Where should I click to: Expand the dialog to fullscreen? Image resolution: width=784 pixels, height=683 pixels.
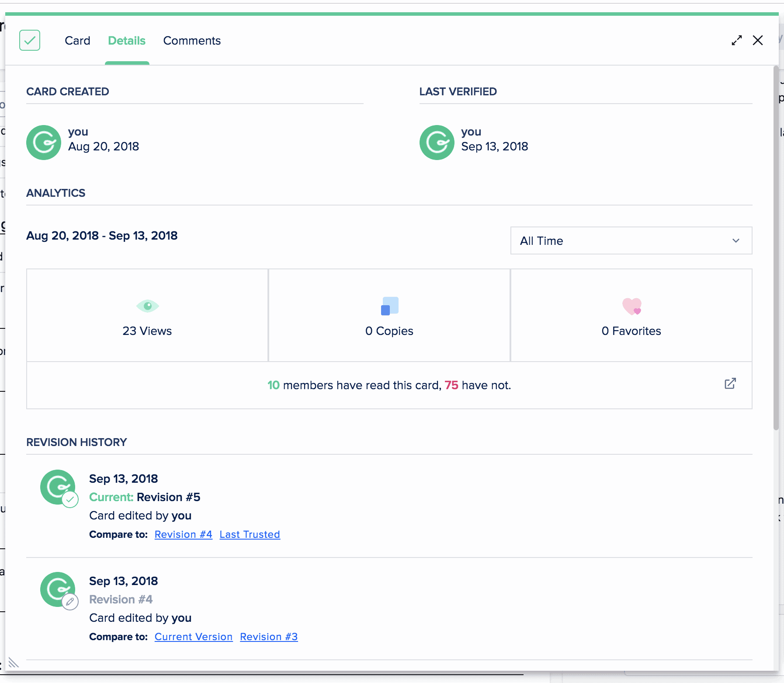(737, 40)
